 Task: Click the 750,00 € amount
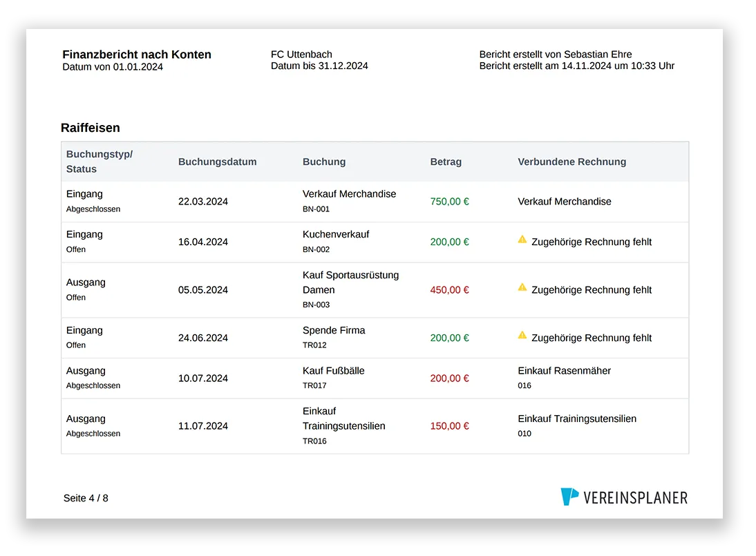point(449,202)
